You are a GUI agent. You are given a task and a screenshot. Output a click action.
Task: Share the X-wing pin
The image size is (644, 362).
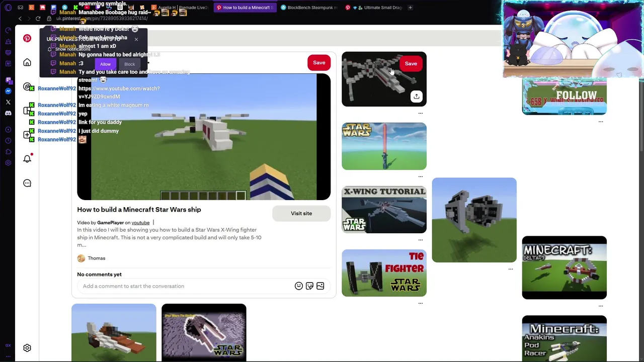tap(416, 97)
